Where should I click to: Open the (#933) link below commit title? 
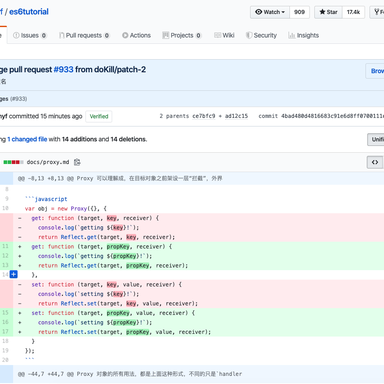[19, 99]
